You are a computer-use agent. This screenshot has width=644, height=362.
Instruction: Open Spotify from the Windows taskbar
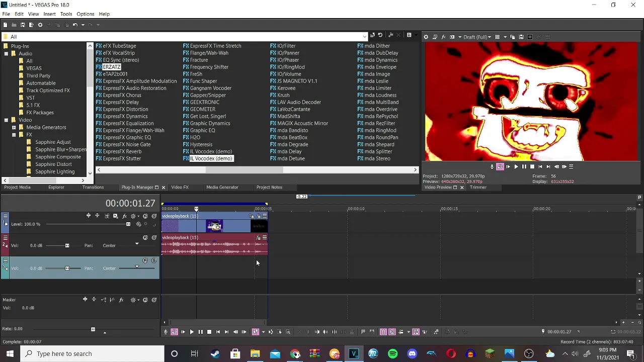[392, 353]
